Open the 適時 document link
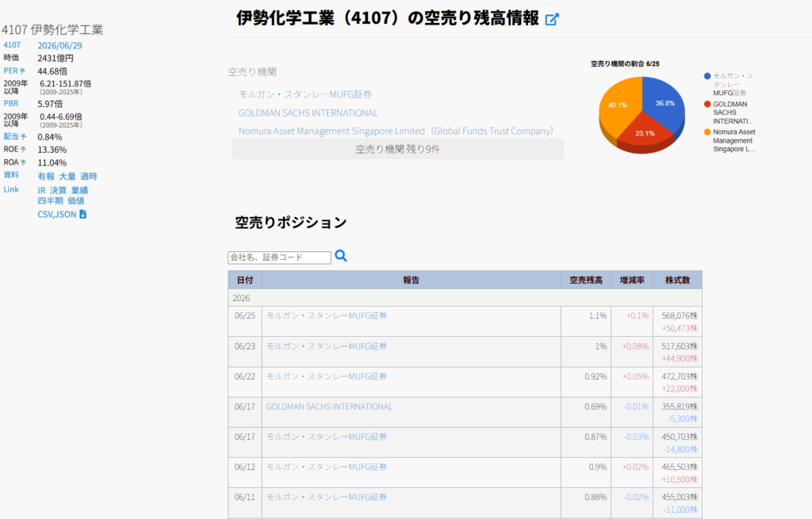Viewport: 812px width, 519px height. [x=89, y=177]
